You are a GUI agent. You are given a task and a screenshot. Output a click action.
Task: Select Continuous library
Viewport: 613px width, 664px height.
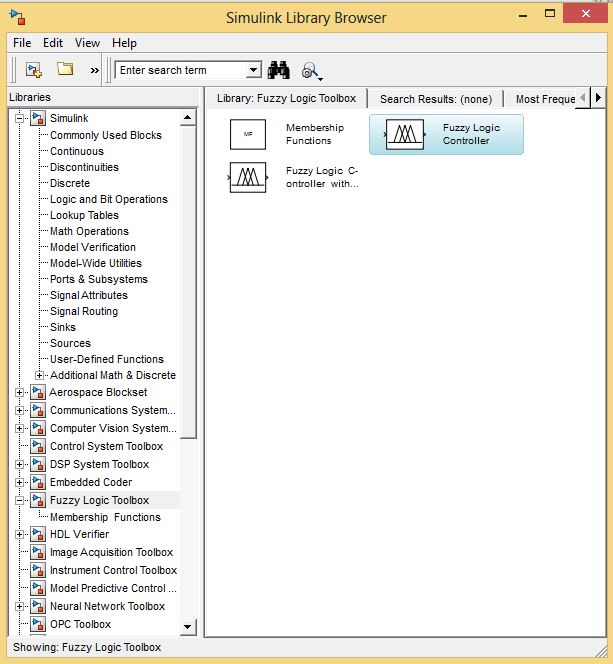coord(77,151)
